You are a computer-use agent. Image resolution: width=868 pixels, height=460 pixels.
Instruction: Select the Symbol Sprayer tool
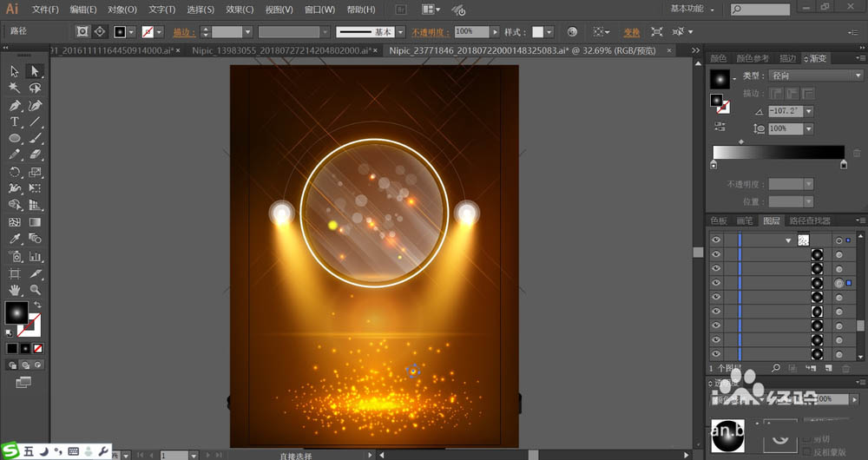[15, 256]
